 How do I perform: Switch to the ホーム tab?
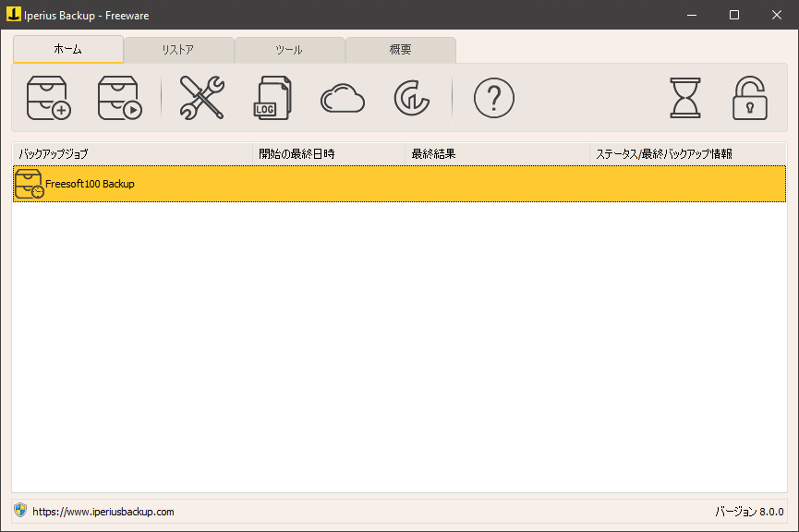pyautogui.click(x=68, y=49)
